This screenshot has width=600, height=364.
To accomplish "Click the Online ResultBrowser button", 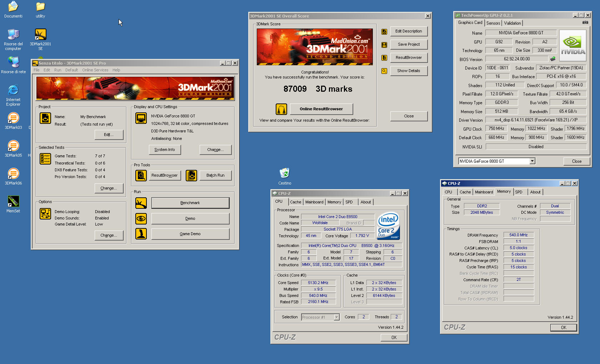I will coord(321,109).
